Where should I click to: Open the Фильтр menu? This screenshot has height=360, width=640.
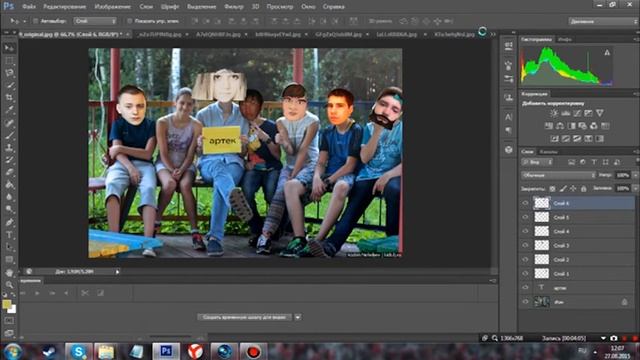coord(233,7)
